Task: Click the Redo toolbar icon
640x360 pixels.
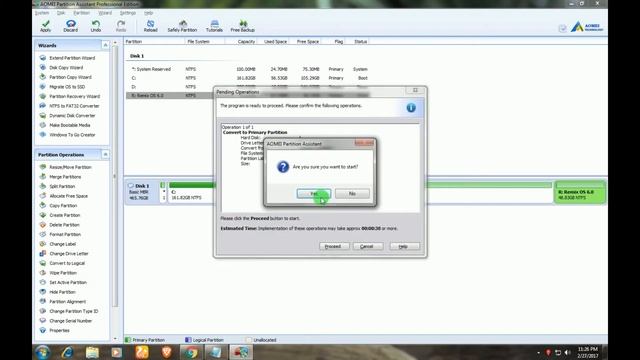Action: pyautogui.click(x=121, y=26)
